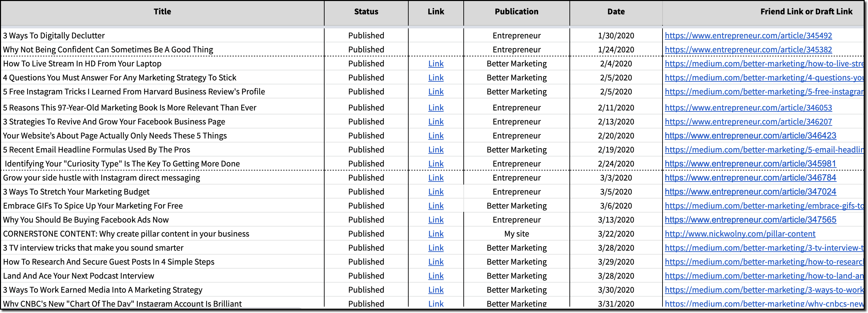Open entrepreneur.com article 346053 URL

748,108
